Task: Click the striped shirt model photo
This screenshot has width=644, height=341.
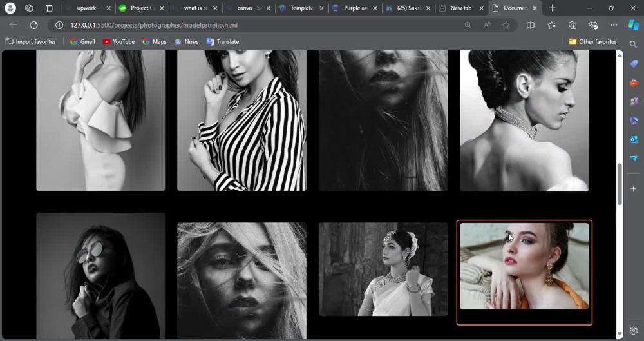Action: (241, 121)
